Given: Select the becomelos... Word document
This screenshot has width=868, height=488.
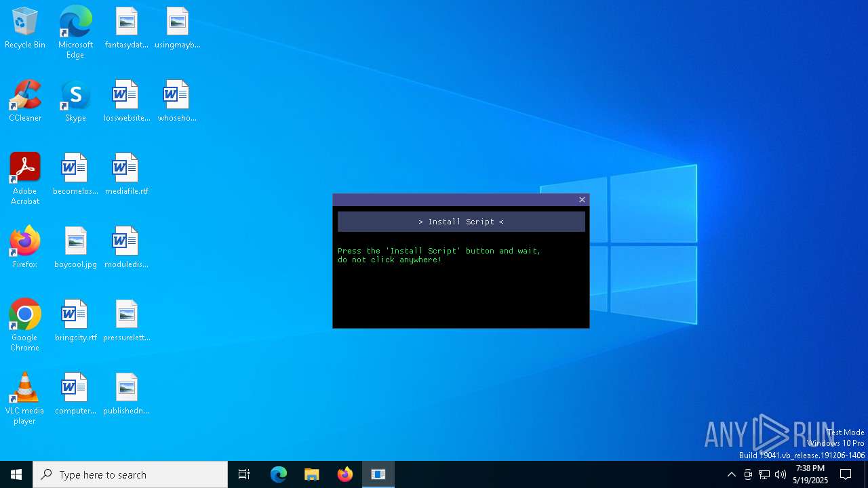Looking at the screenshot, I should (x=75, y=175).
